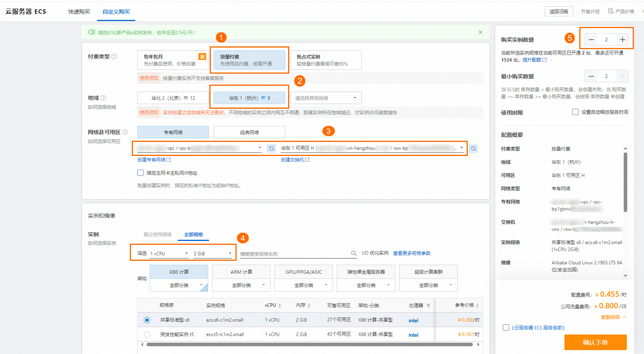Click the 产品价格 icon in header
644x354 pixels.
(611, 11)
